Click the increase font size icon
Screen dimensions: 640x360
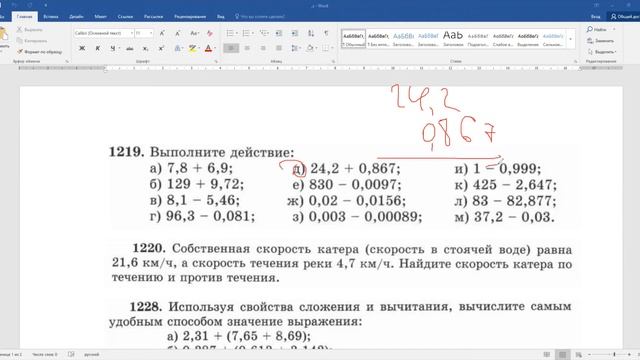click(162, 33)
